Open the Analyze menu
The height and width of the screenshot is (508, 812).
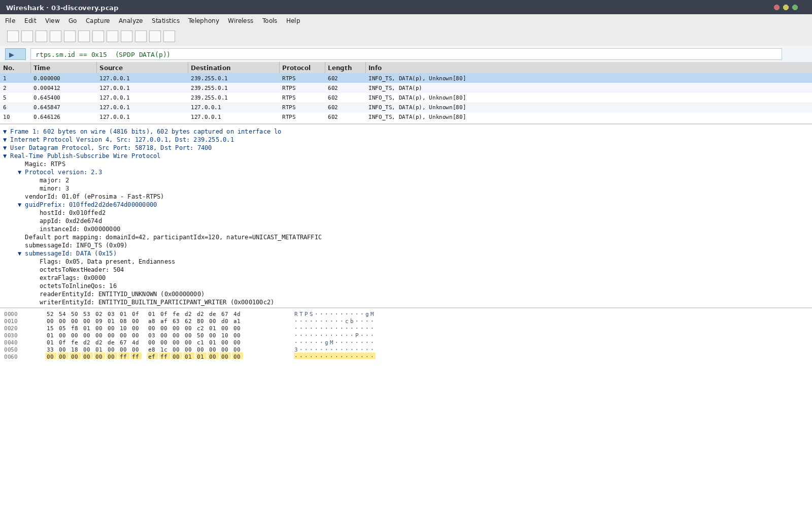[130, 21]
